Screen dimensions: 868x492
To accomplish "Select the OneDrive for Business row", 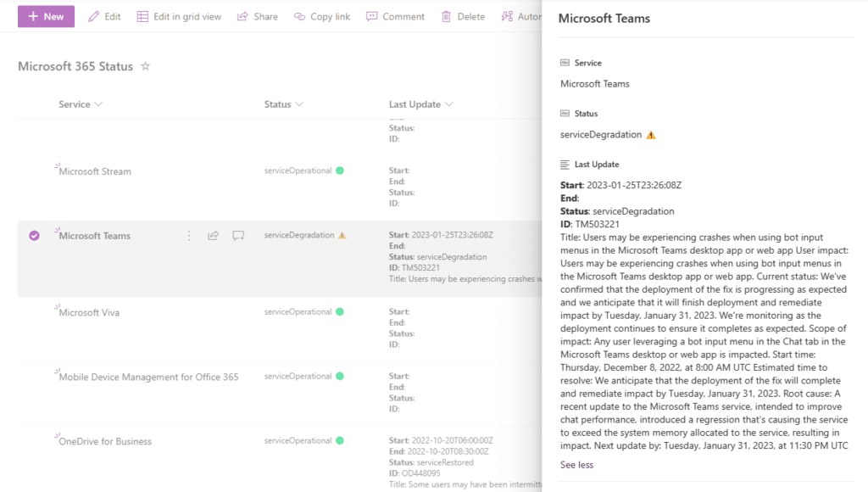I will click(x=34, y=441).
